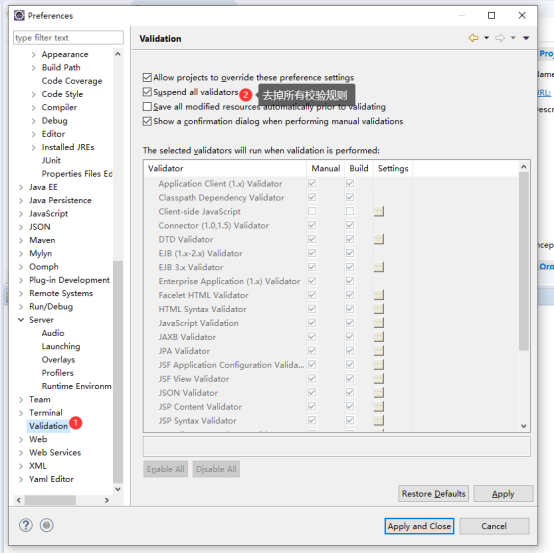
Task: Expand the Maven tree node
Action: pyautogui.click(x=21, y=240)
